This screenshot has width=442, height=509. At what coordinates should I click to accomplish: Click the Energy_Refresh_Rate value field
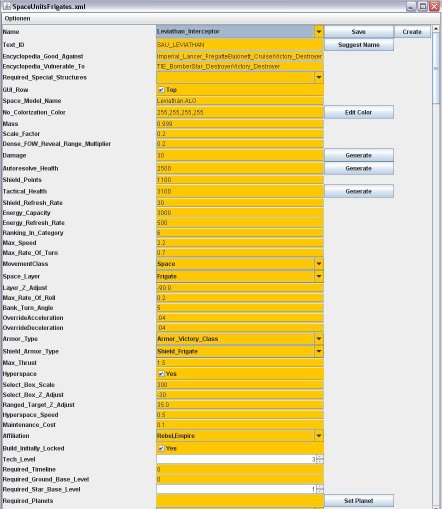[x=240, y=223]
